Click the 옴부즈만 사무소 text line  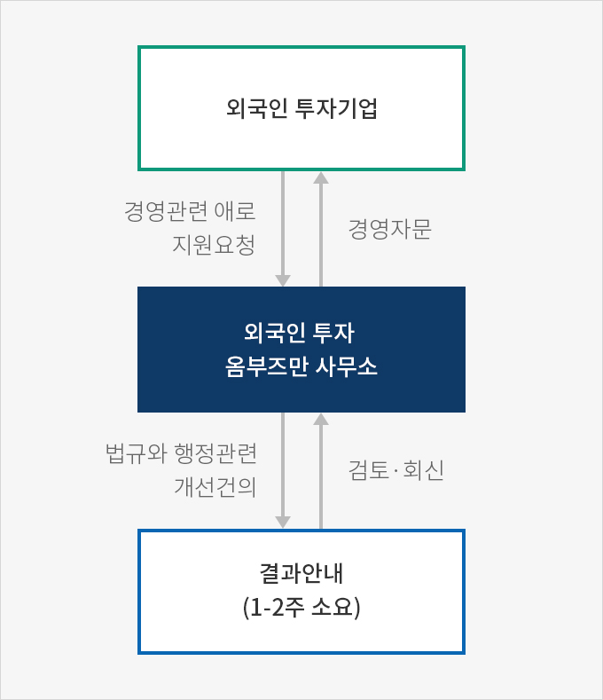point(301,367)
